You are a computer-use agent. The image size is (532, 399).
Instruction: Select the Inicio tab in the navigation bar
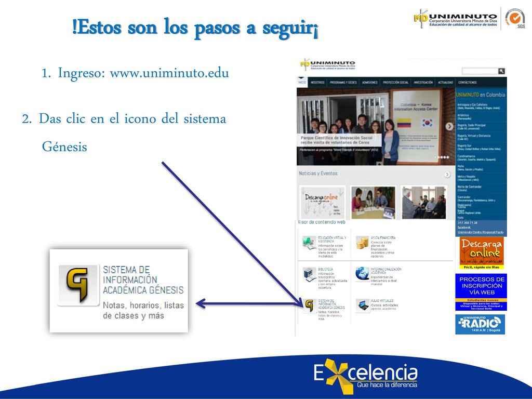click(302, 83)
